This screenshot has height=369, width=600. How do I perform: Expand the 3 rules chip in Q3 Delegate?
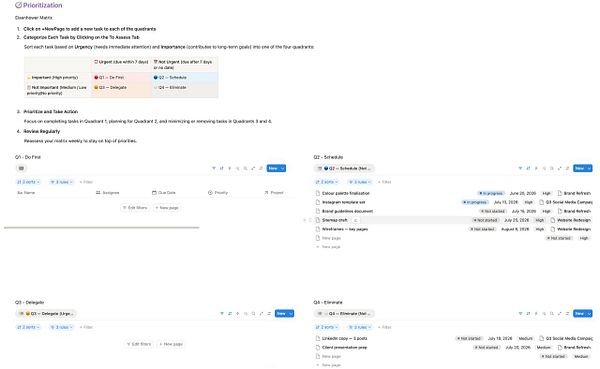pos(61,327)
